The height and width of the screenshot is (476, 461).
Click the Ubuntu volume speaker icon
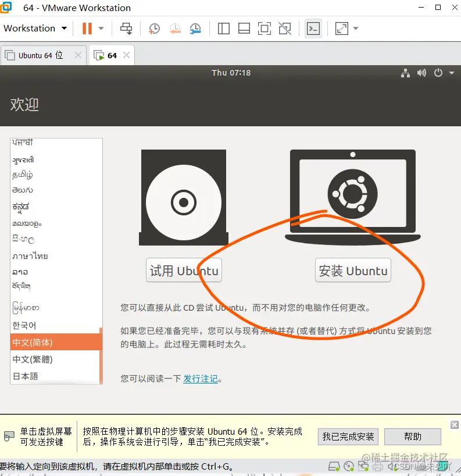(421, 73)
